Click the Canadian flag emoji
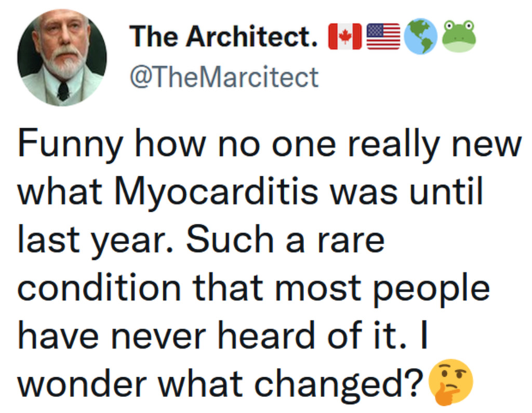Viewport: 532px width, 413px height. [342, 36]
